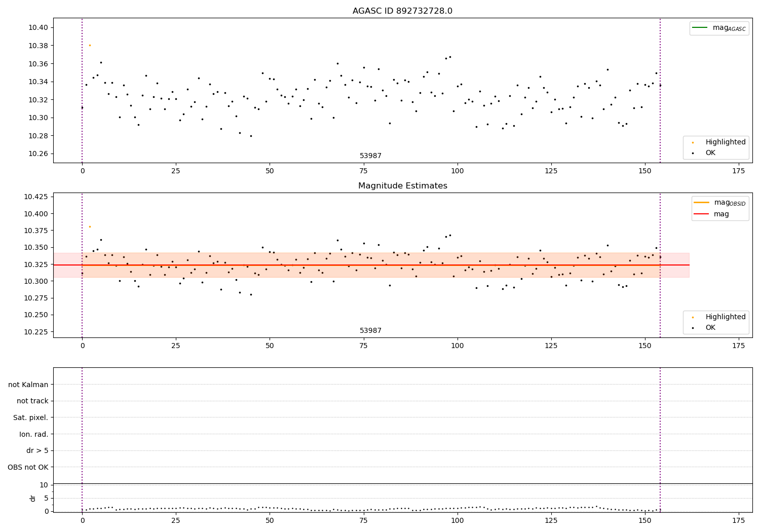Click the 10.34 y-tick of the top plot
Image resolution: width=760 pixels, height=532 pixels.
pos(39,82)
